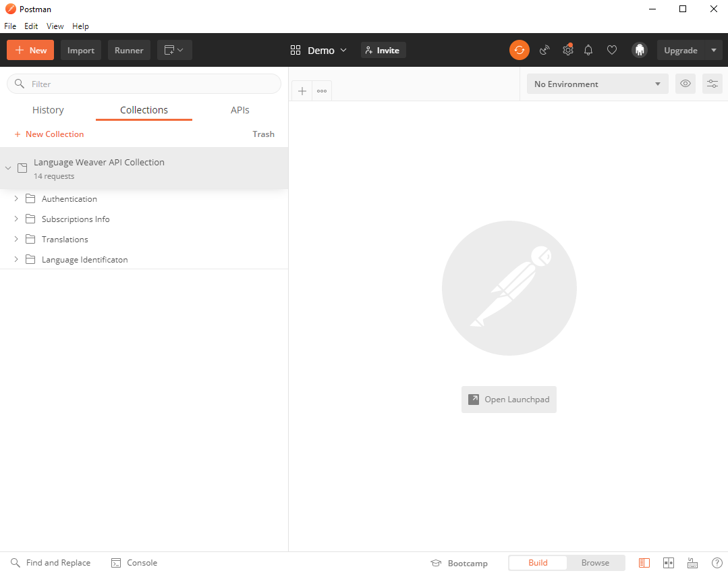
Task: Open the Edit menu
Action: [31, 26]
